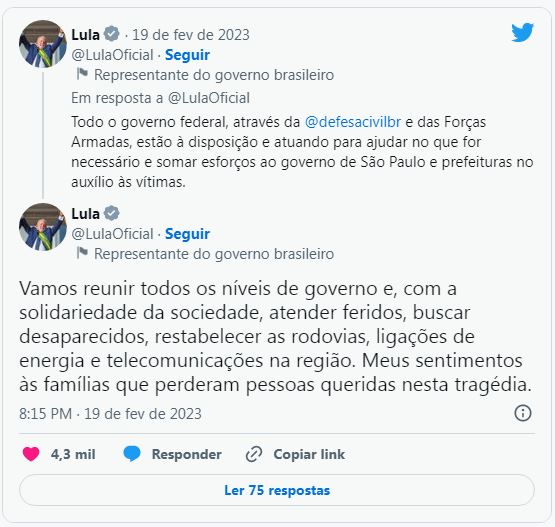Click the pink heart like icon
Viewport: 555px width, 527px height.
tap(31, 454)
